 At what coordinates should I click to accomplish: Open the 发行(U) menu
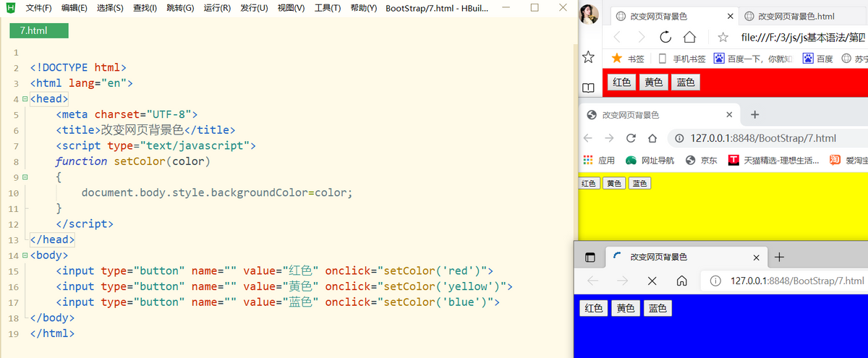point(254,8)
